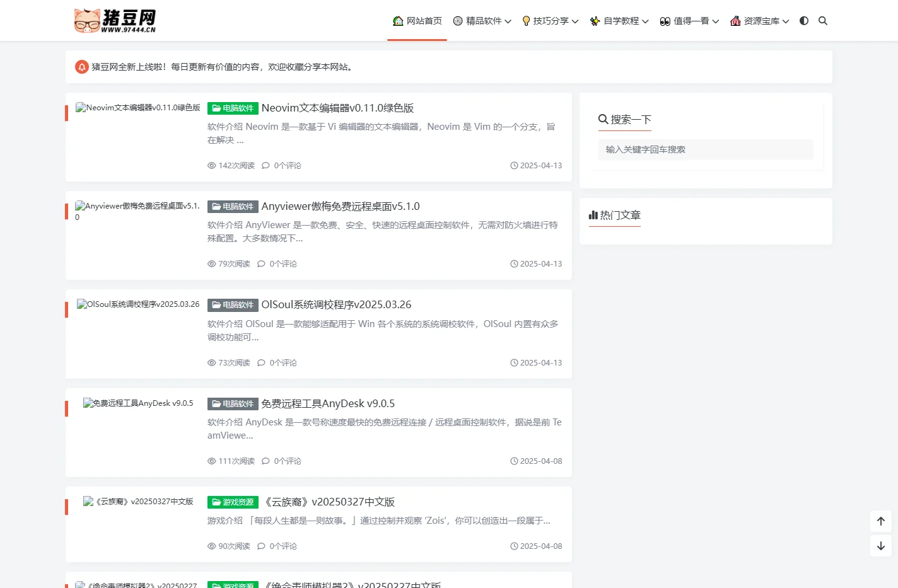Open 《云族裔》v20250327中文版 article title
This screenshot has height=588, width=898.
click(328, 502)
